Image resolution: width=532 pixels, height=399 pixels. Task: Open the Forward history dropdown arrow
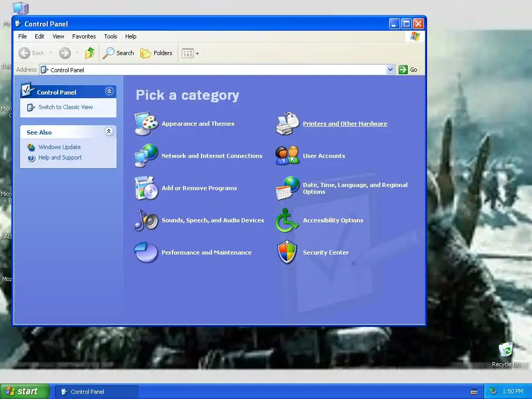[77, 53]
